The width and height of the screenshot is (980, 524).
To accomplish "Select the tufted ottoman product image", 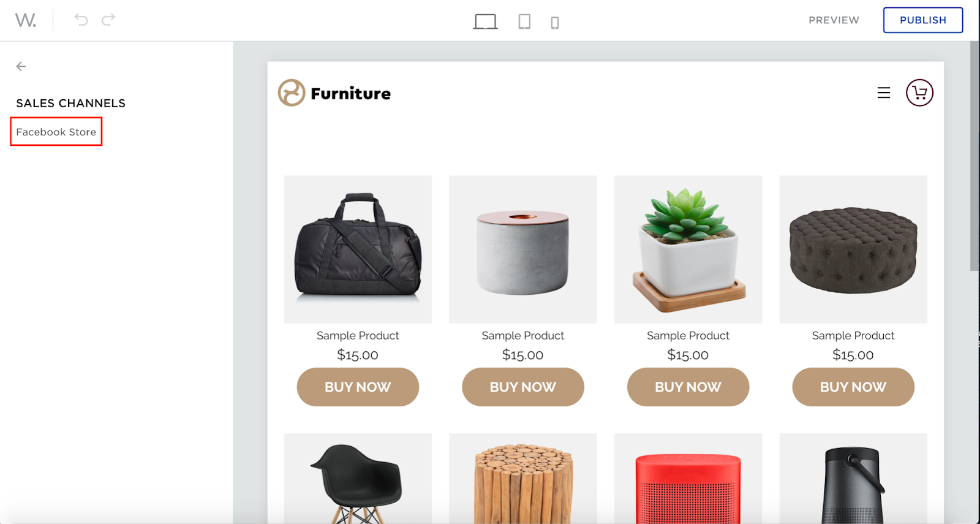I will (853, 249).
